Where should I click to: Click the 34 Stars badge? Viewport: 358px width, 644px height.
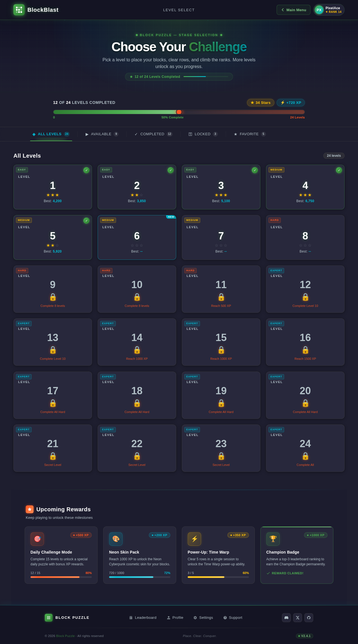[261, 102]
